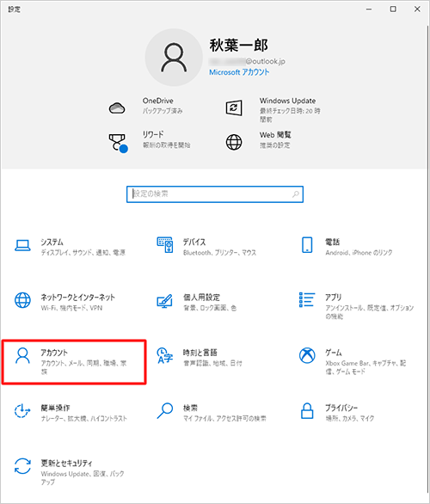Open システム laptop icon
The height and width of the screenshot is (504, 430).
[23, 246]
